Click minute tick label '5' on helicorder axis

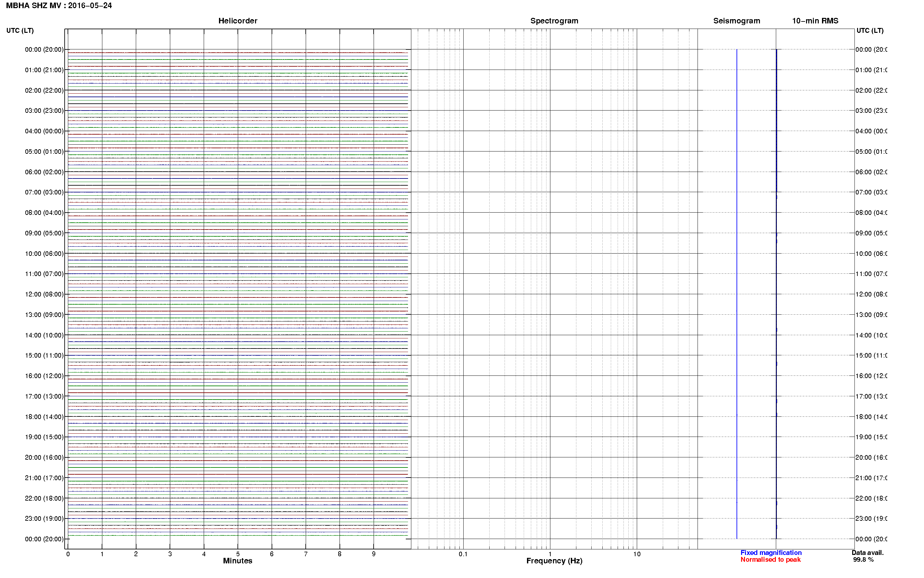tap(238, 554)
